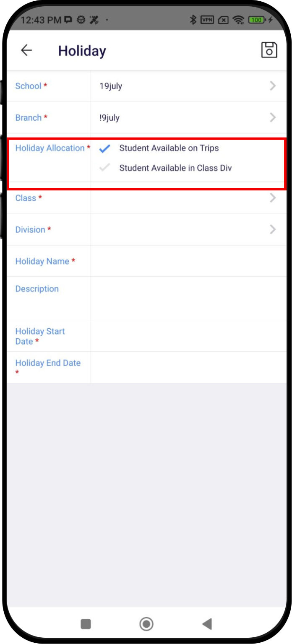The image size is (292, 644).
Task: Click the save floppy disk icon
Action: 269,50
